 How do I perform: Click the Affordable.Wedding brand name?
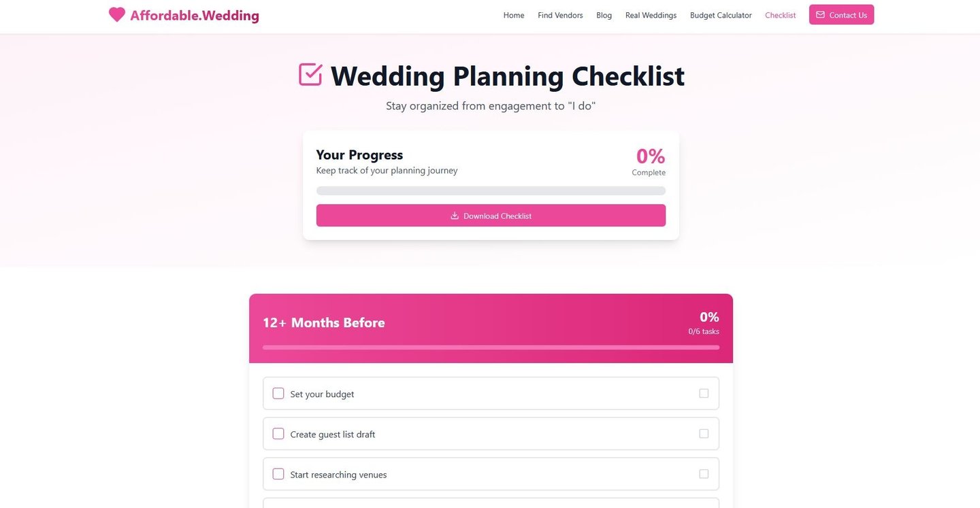pyautogui.click(x=195, y=15)
